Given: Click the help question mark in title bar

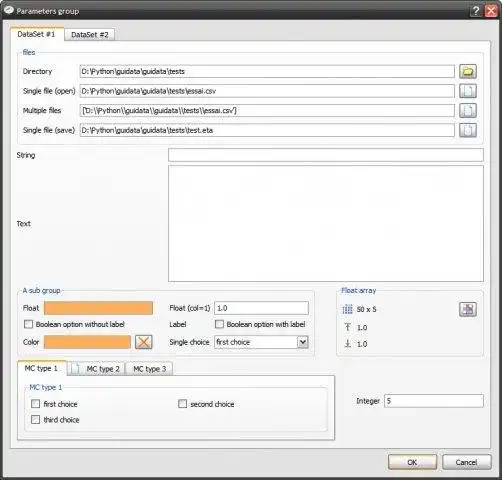Looking at the screenshot, I should tap(476, 11).
